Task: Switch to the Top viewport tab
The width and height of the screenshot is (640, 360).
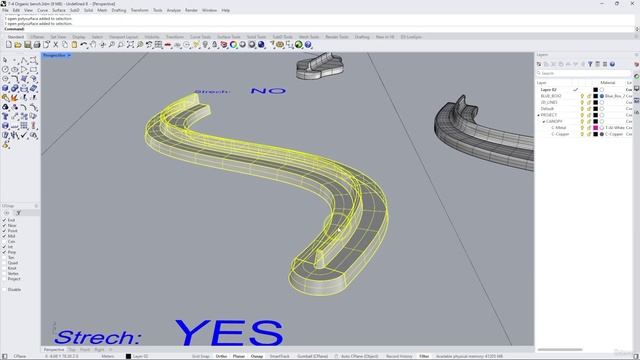Action: click(72, 350)
